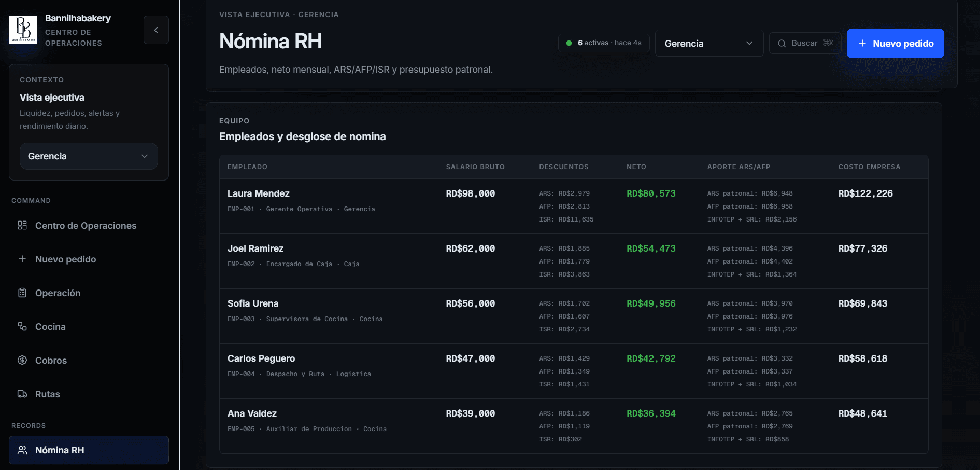Click the plus icon beside Nuevo pedido in sidebar

coord(22,259)
